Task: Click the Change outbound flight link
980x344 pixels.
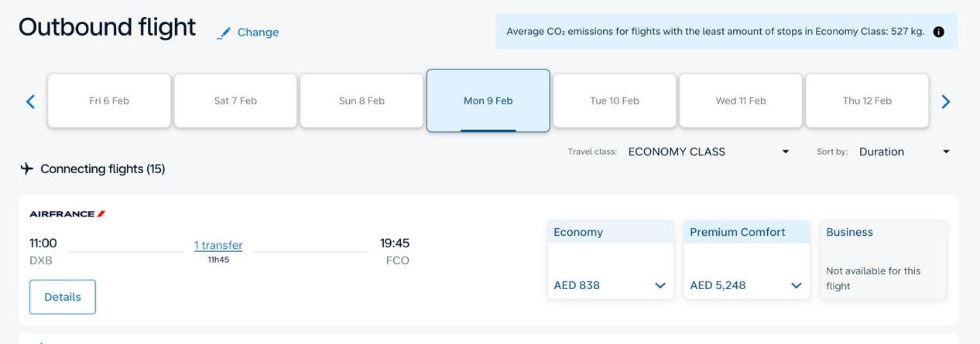Action: tap(258, 32)
